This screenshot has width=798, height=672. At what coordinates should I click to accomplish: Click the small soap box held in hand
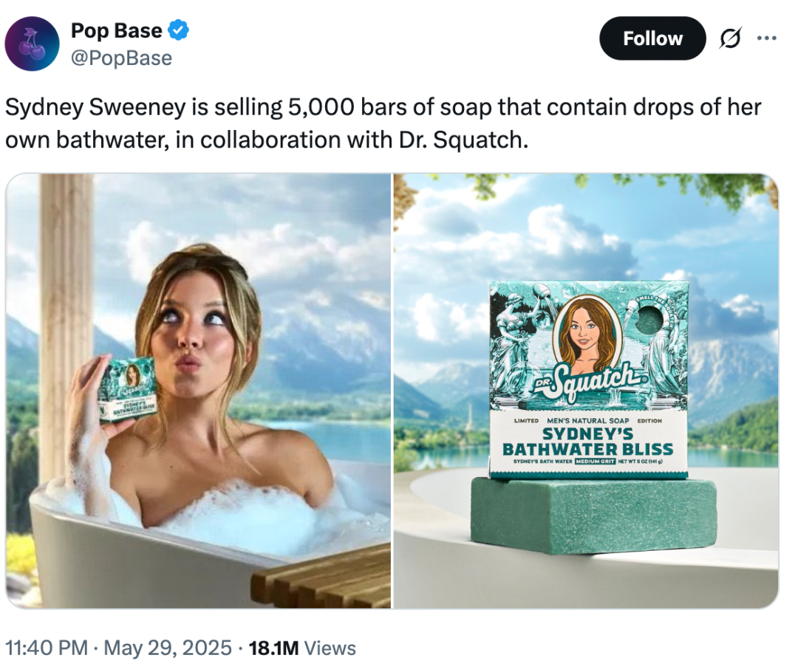129,390
